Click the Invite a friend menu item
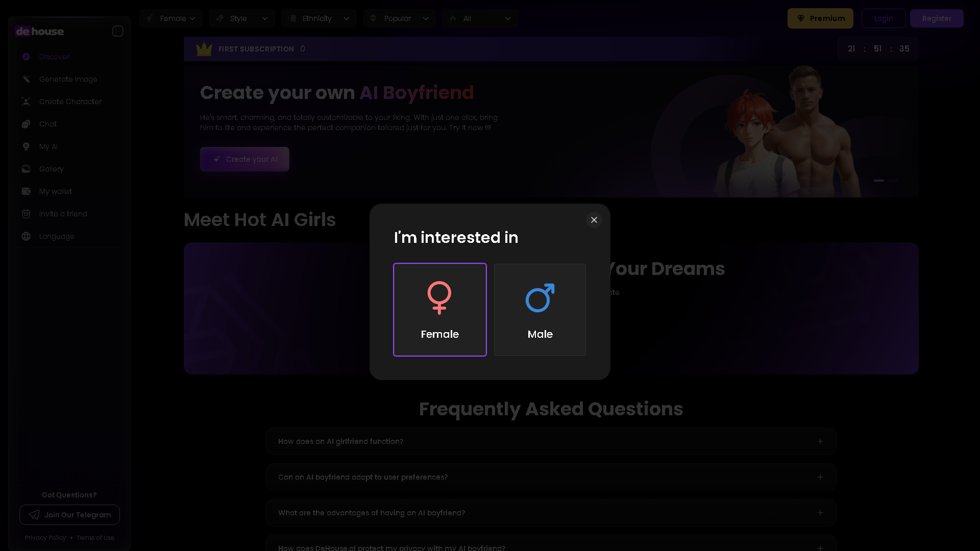980x551 pixels. coord(69,214)
